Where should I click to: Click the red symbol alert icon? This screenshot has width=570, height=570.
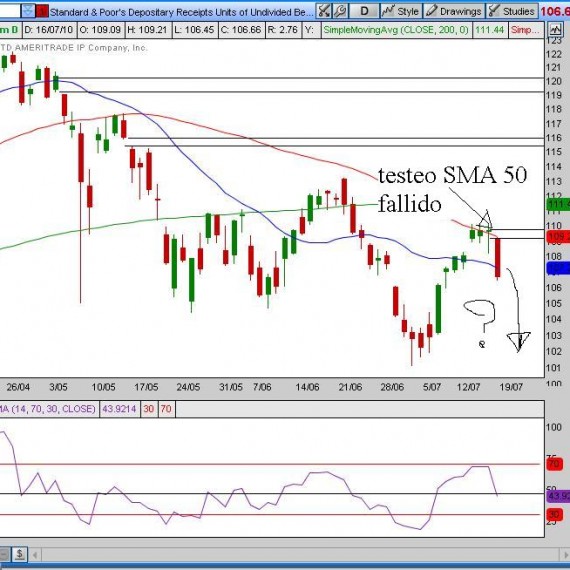(42, 12)
